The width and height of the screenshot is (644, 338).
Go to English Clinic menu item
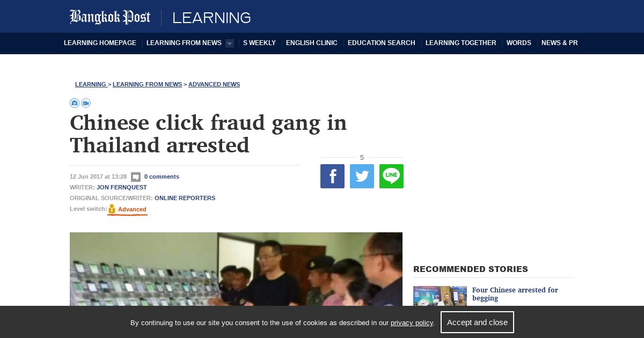[x=312, y=43]
